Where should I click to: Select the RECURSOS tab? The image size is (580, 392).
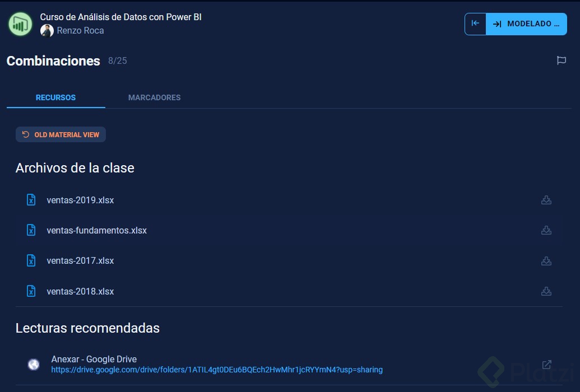(x=55, y=97)
